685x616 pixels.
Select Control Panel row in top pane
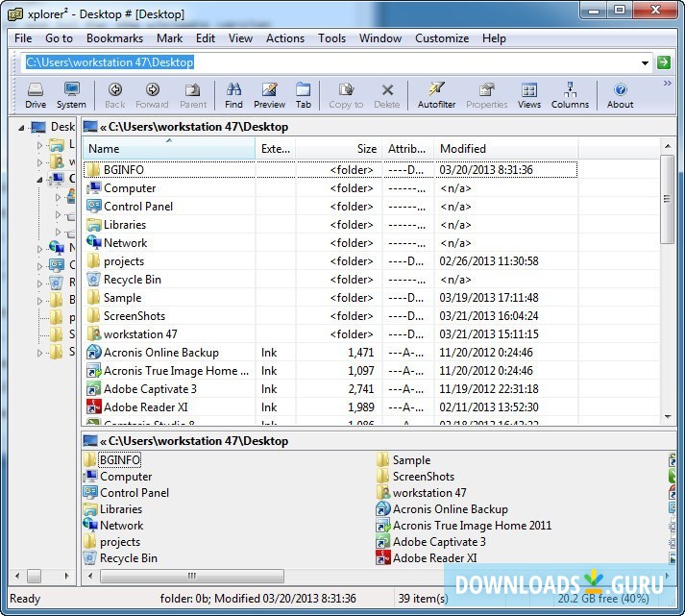(330, 207)
